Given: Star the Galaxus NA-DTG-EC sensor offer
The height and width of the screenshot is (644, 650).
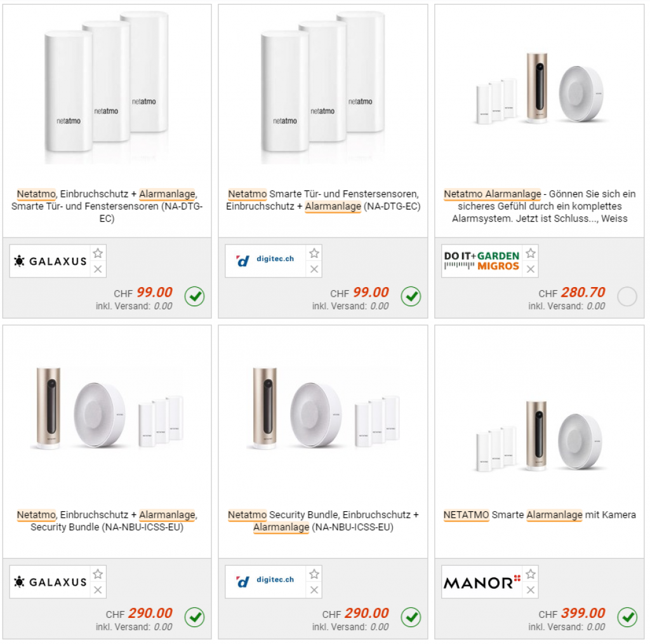Looking at the screenshot, I should (x=98, y=253).
